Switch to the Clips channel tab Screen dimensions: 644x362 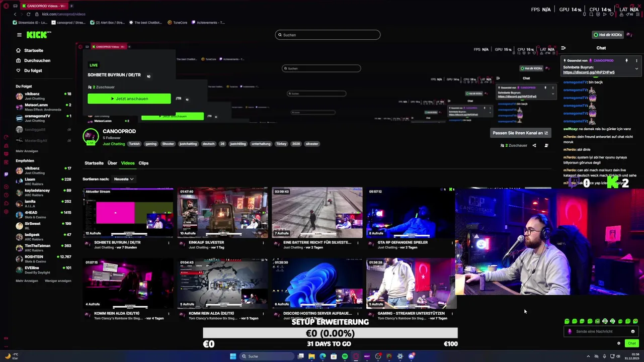coord(143,163)
